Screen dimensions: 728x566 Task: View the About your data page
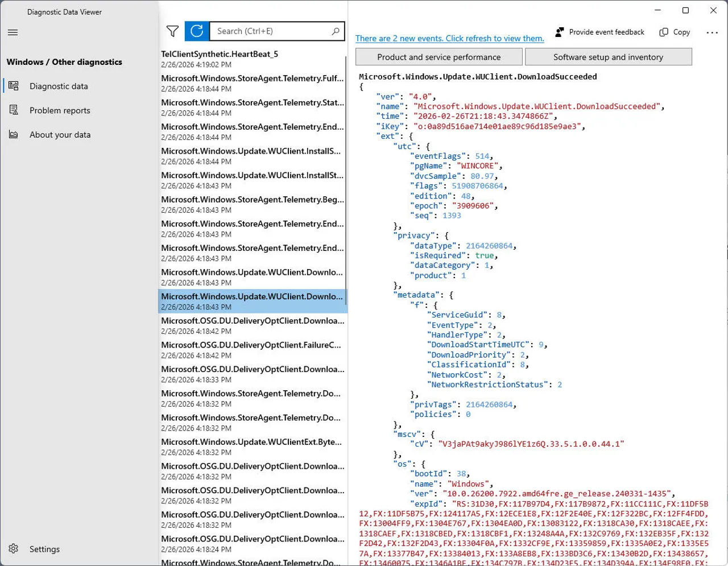(59, 134)
